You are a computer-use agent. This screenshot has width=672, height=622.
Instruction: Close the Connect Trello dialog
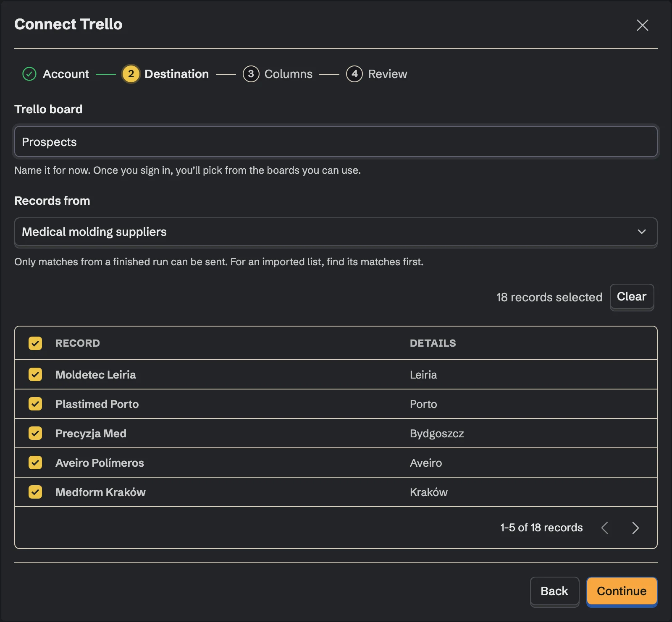[x=642, y=25]
